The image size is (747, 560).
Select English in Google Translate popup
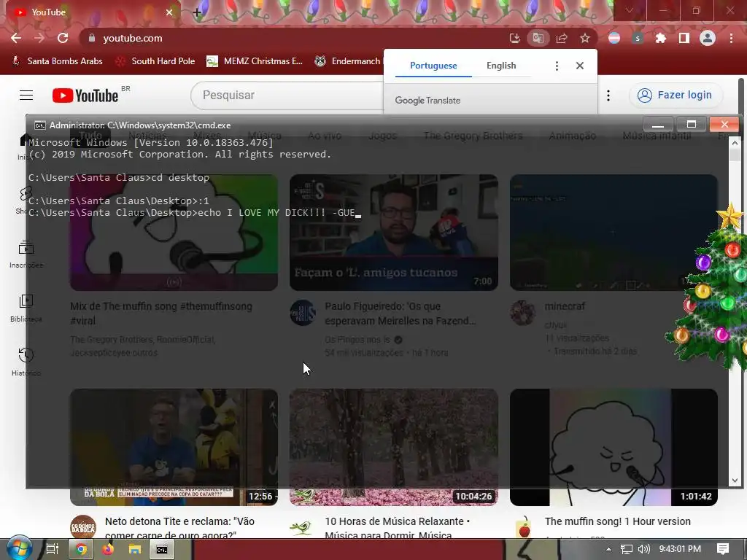[501, 66]
